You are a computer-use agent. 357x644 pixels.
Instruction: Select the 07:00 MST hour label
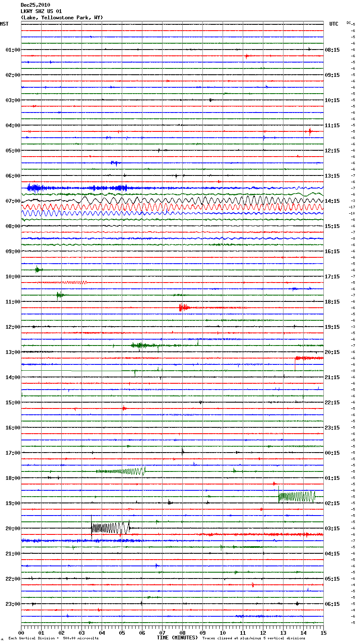(x=13, y=201)
